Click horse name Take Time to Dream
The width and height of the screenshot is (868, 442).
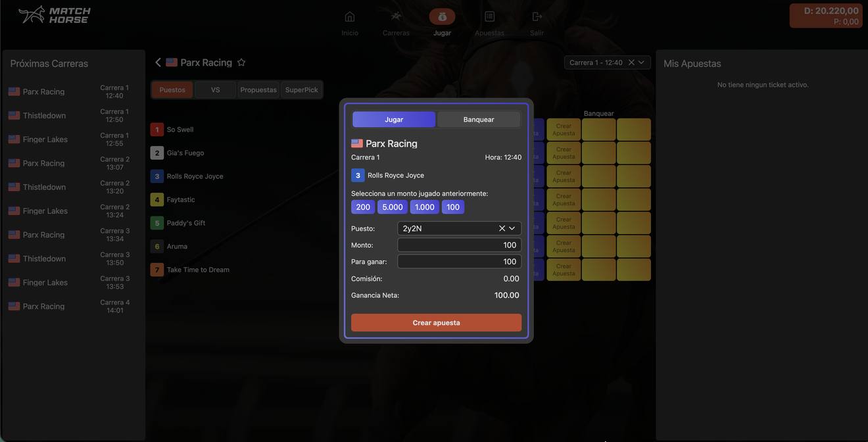click(198, 270)
